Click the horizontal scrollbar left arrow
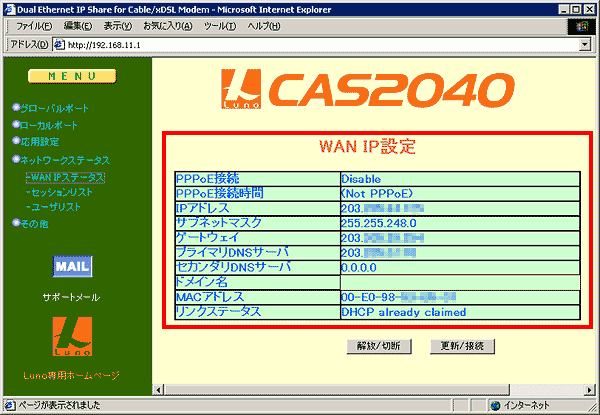The width and height of the screenshot is (600, 415). click(x=158, y=390)
